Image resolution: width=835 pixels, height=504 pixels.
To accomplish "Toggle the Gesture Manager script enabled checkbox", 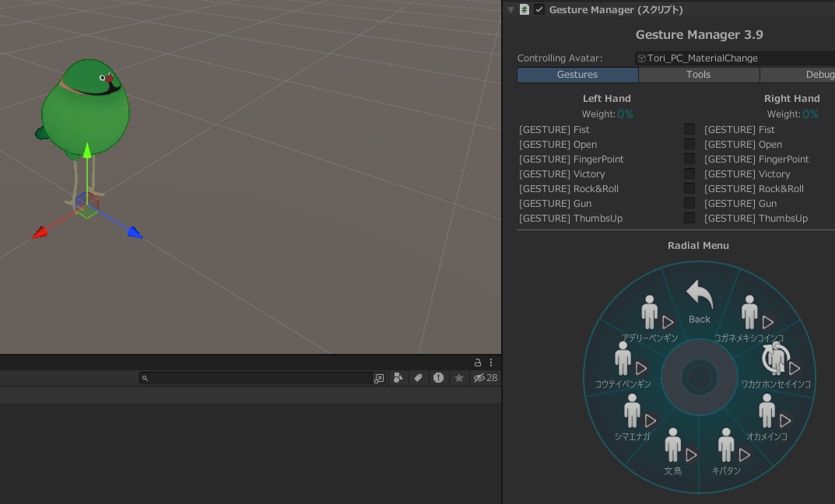I will [x=539, y=9].
